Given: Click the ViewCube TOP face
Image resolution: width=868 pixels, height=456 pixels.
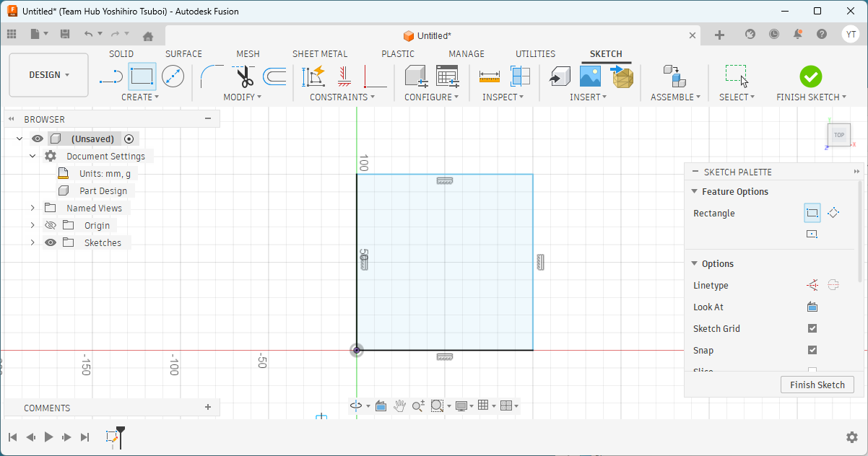Looking at the screenshot, I should pyautogui.click(x=838, y=135).
